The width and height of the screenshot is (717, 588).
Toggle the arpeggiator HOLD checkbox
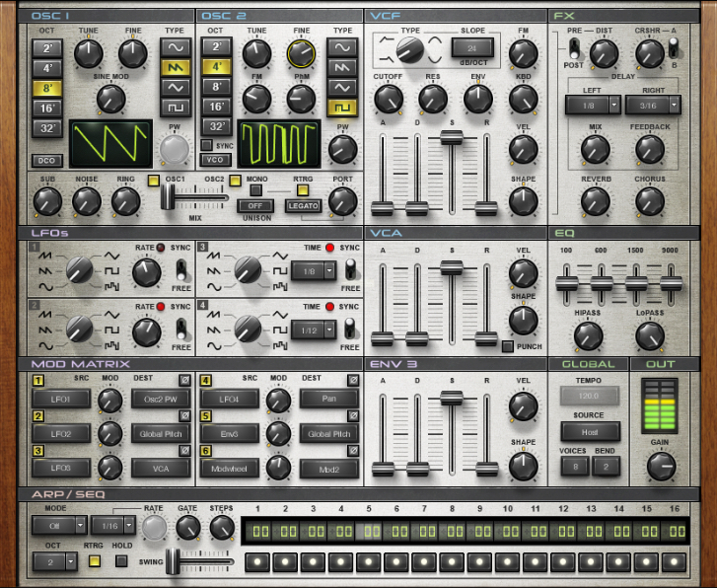(x=121, y=560)
